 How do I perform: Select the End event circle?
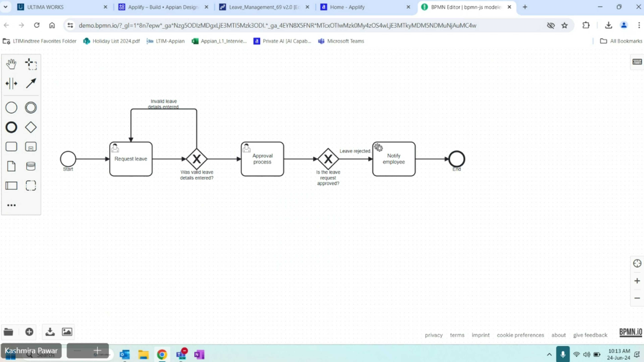(x=457, y=159)
